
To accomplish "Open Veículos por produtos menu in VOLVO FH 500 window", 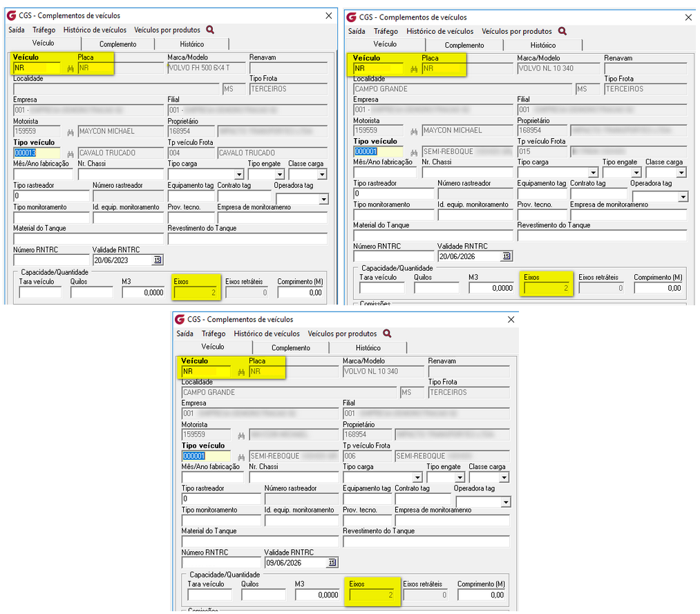I will [167, 30].
